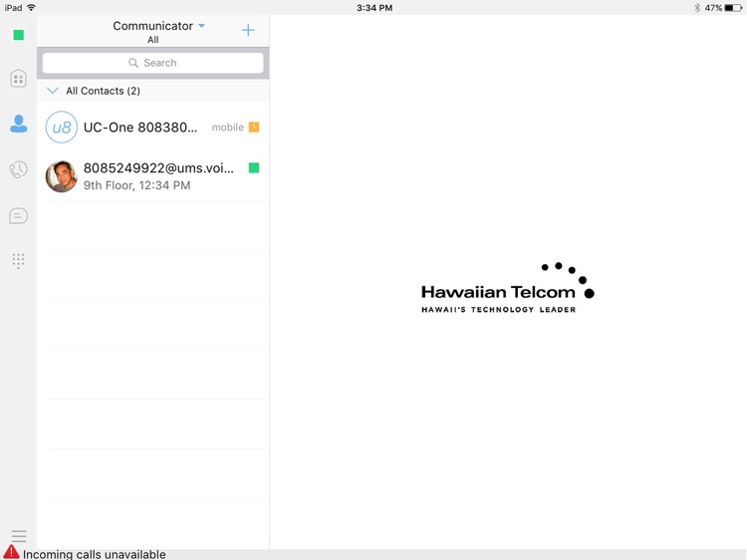Tap the Bluetooth icon in status bar
This screenshot has width=747, height=560.
[697, 8]
